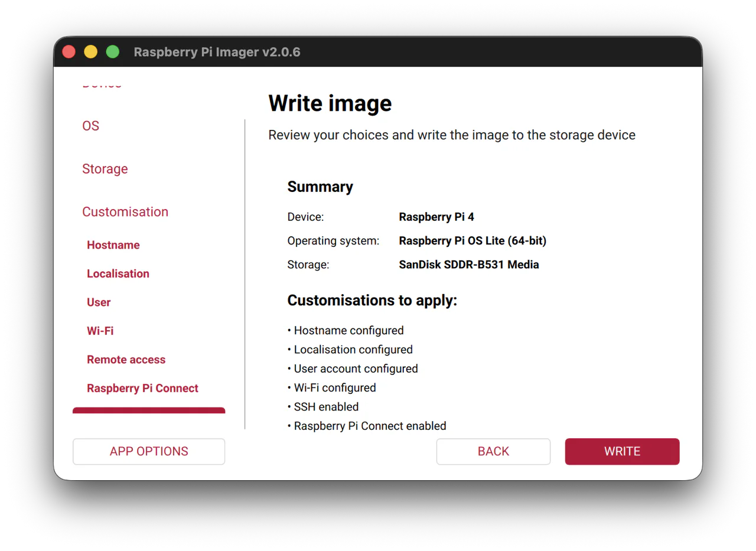The width and height of the screenshot is (756, 551).
Task: Click 'Localisation configured' bullet
Action: 350,350
